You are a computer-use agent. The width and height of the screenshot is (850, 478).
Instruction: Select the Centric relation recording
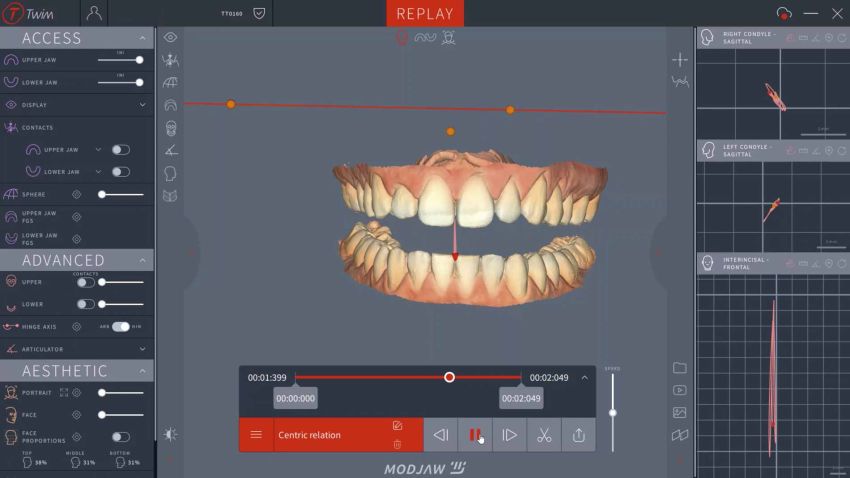pyautogui.click(x=320, y=435)
